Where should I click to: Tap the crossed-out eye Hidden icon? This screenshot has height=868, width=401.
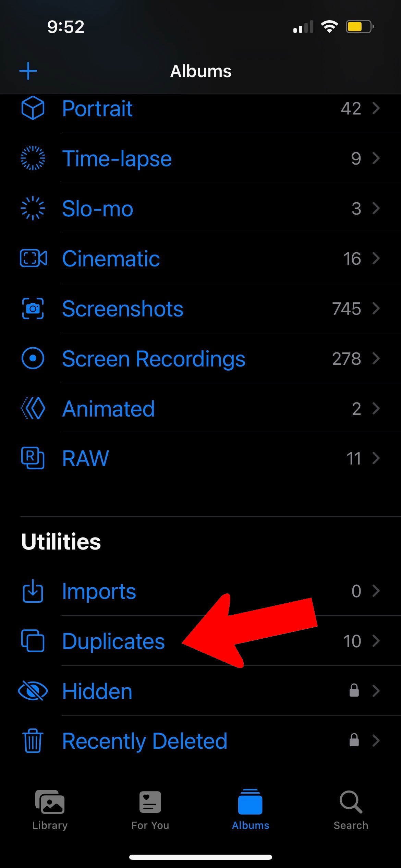[33, 691]
